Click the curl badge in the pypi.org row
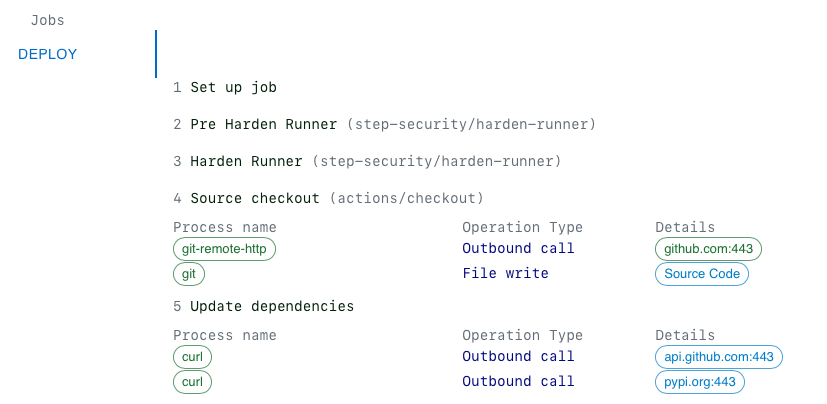827x404 pixels. (x=192, y=382)
